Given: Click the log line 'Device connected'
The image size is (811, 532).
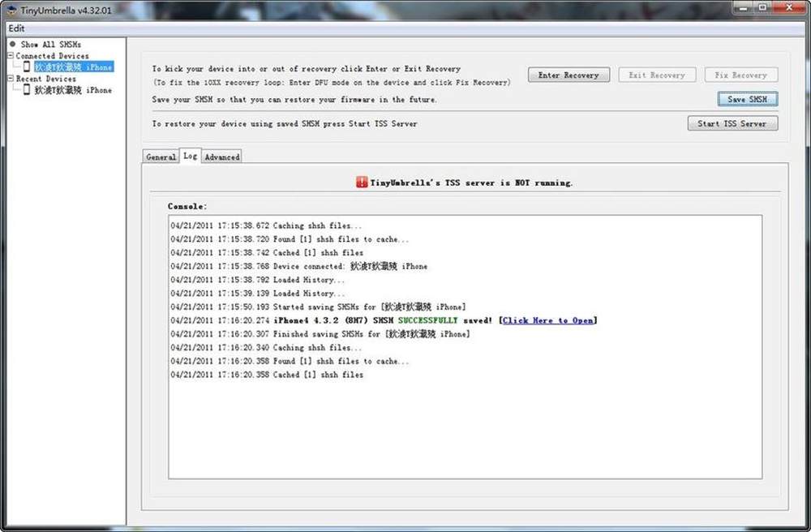Looking at the screenshot, I should (299, 266).
